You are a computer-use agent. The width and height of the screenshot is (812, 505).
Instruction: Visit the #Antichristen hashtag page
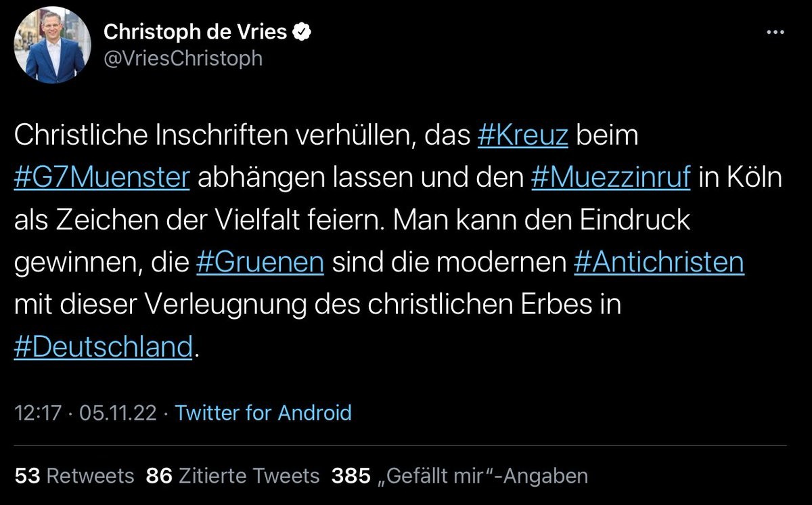658,262
